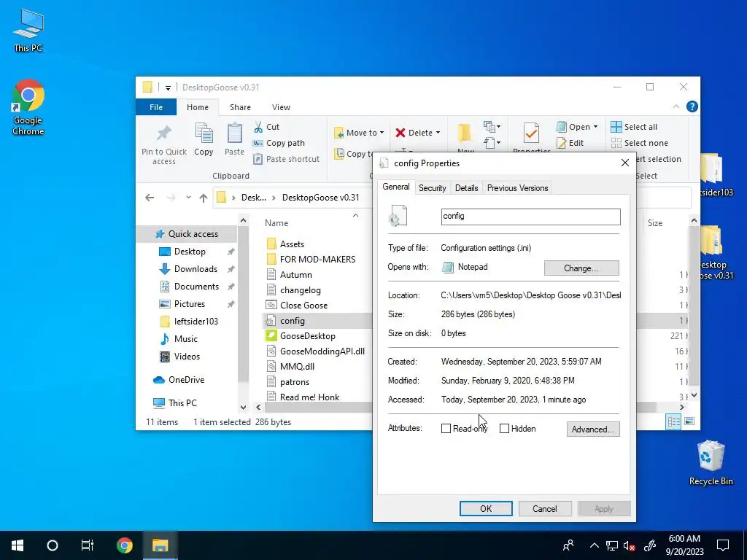
Task: Toggle the Read-only checkbox
Action: pyautogui.click(x=446, y=429)
